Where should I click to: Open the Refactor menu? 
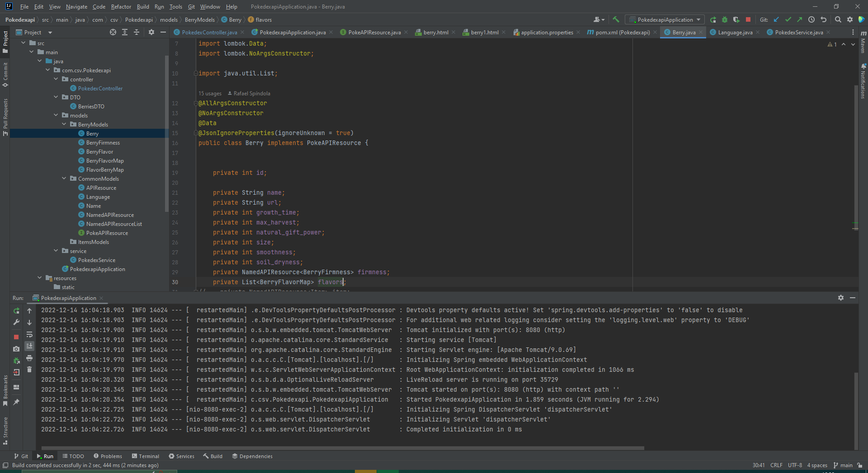point(121,7)
